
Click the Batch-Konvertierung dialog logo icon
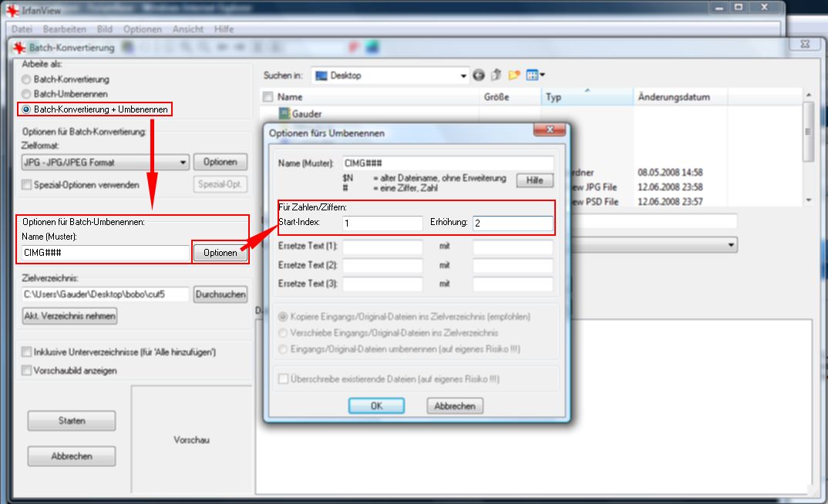(x=19, y=48)
